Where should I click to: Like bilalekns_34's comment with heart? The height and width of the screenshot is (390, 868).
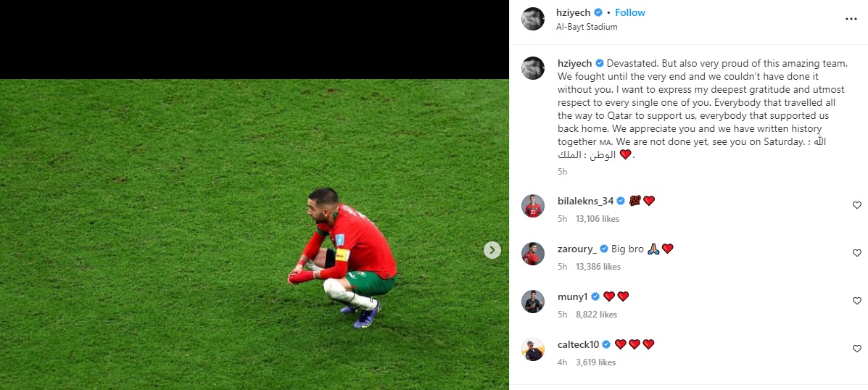pyautogui.click(x=857, y=205)
